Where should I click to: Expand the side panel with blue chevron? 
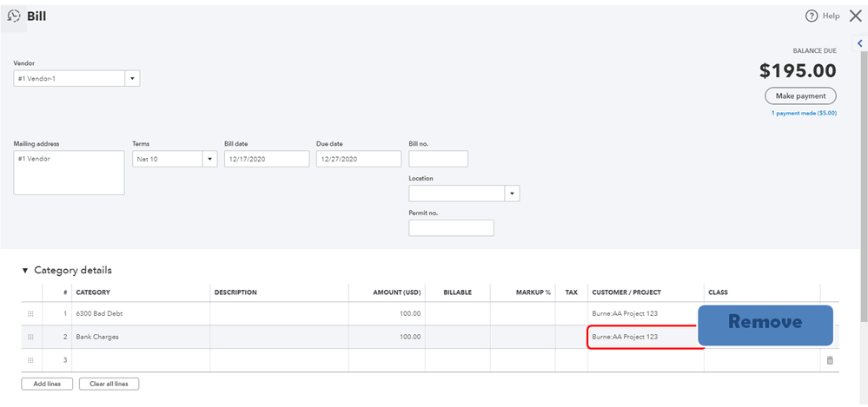(x=860, y=43)
